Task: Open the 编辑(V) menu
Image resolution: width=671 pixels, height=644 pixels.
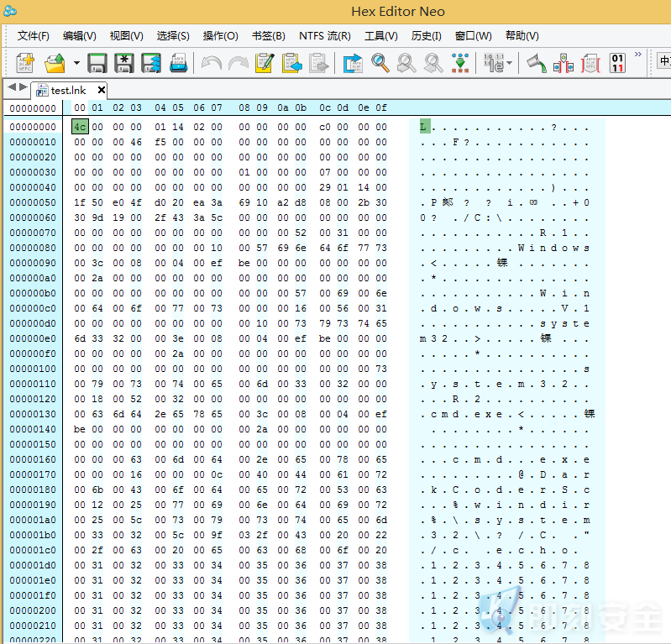Action: click(x=80, y=36)
